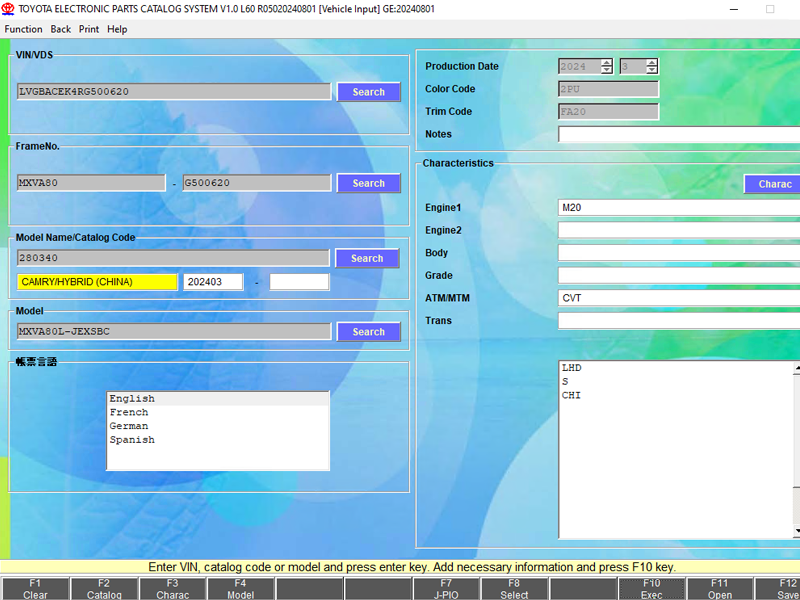Increase the production year 2024 stepper
Image resolution: width=800 pixels, height=600 pixels.
[x=606, y=62]
